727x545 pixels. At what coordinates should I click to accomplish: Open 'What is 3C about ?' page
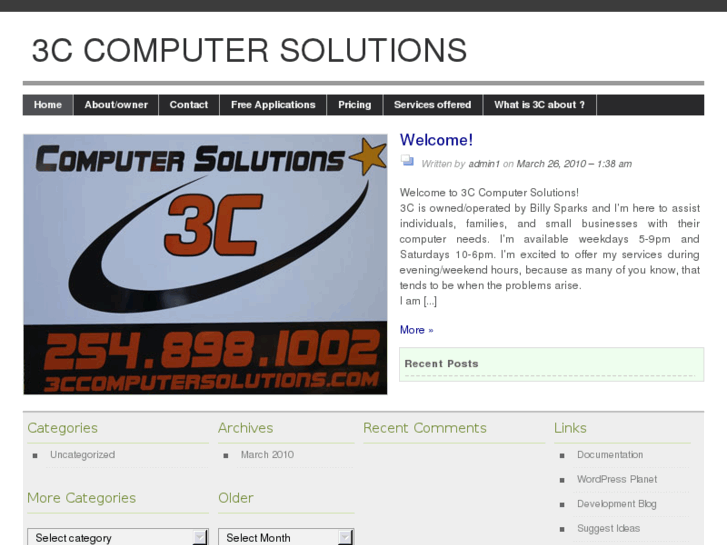tap(540, 105)
